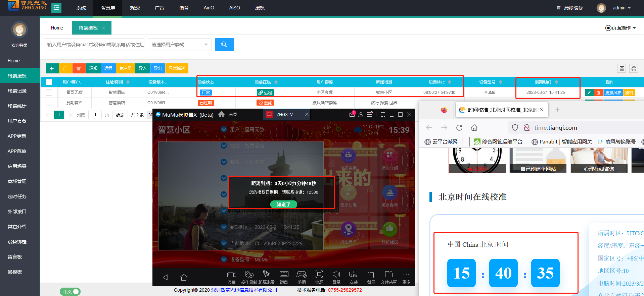644x296 pixels.
Task: Click the blue search magnifier button
Action: click(x=224, y=45)
